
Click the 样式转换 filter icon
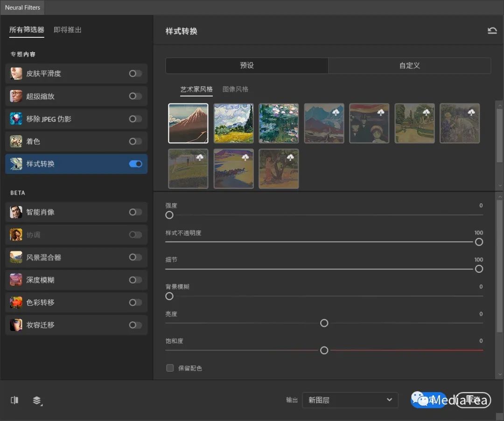[x=16, y=164]
